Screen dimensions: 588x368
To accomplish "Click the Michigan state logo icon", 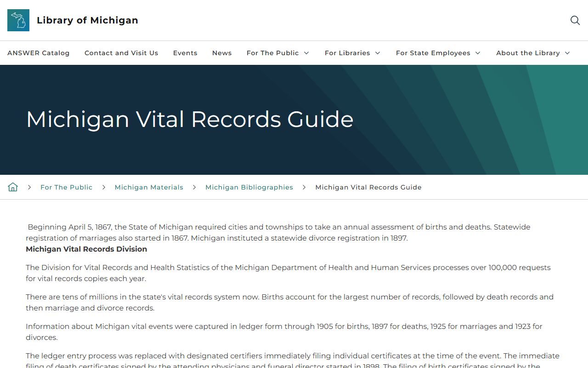I will point(18,20).
